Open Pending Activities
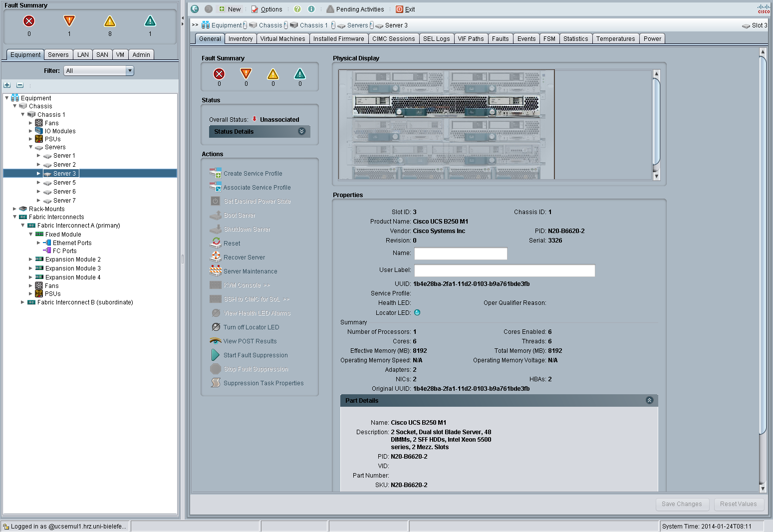773x532 pixels. click(355, 9)
